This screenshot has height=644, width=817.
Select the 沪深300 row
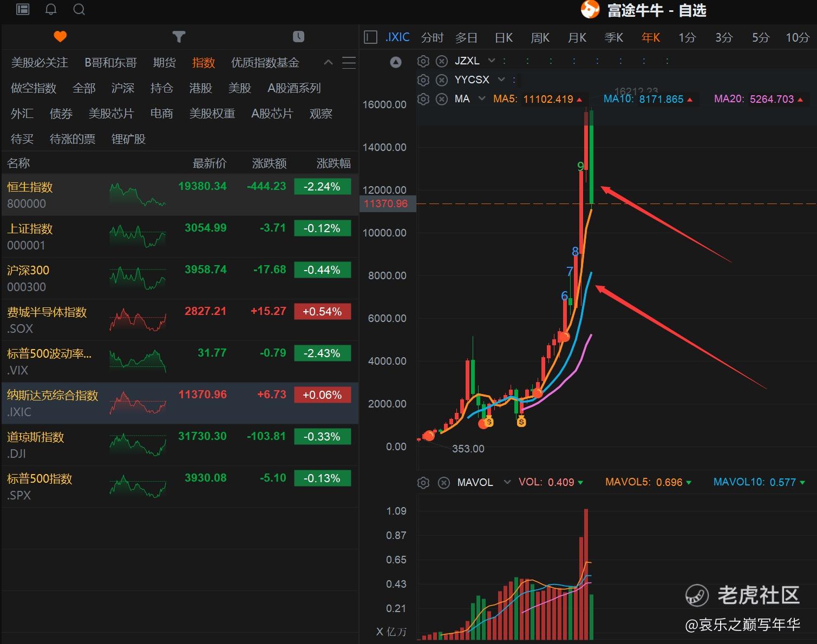click(180, 278)
